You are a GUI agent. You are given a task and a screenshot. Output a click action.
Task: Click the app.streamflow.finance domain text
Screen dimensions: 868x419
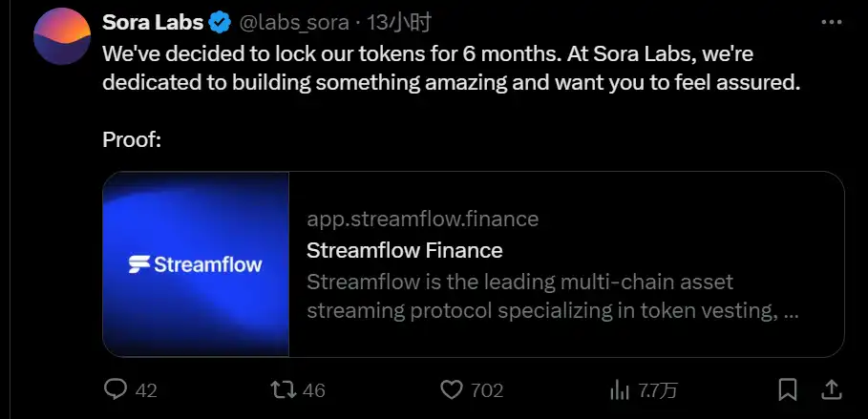(x=422, y=220)
